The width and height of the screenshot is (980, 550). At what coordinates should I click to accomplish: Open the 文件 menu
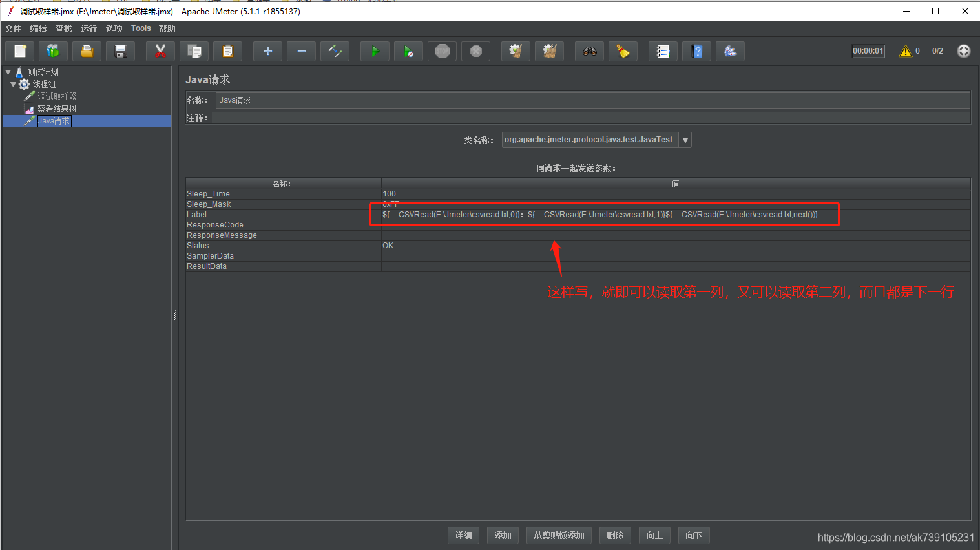[13, 28]
